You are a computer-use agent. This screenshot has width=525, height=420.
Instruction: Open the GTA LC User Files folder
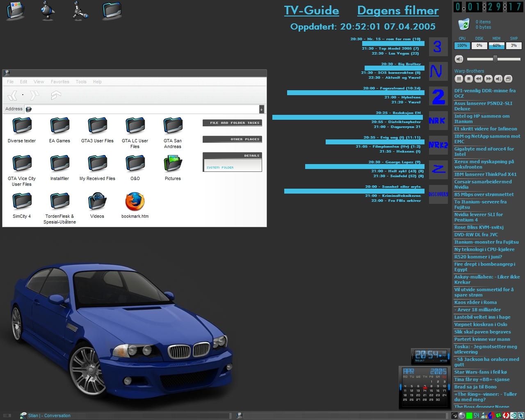coord(135,133)
